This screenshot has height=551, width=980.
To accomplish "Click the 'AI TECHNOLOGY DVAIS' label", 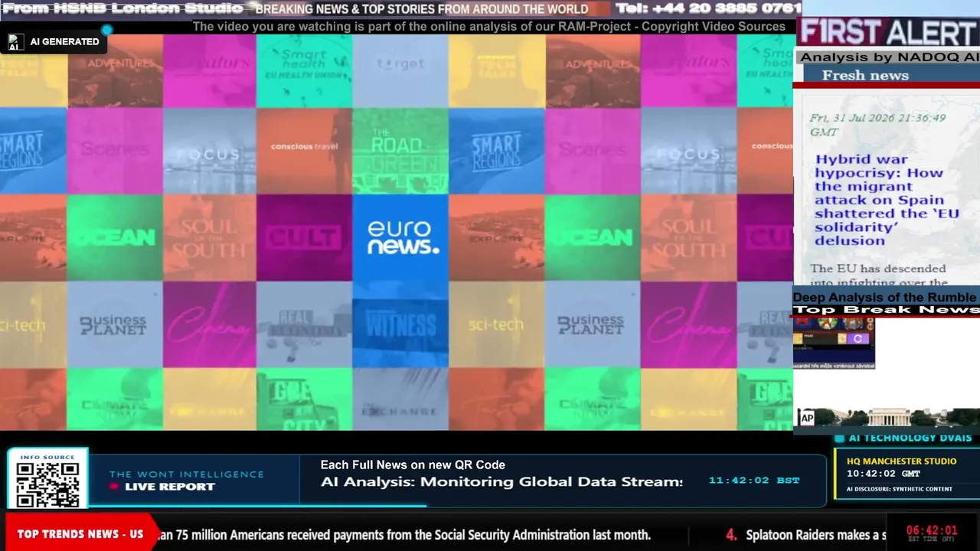I will [910, 438].
